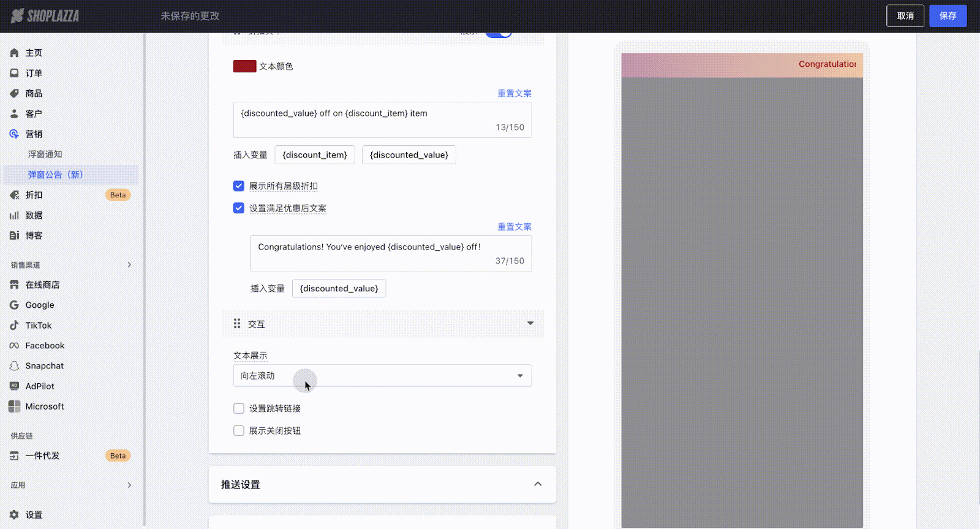
Task: Go to 折扣 menu label
Action: tap(34, 195)
